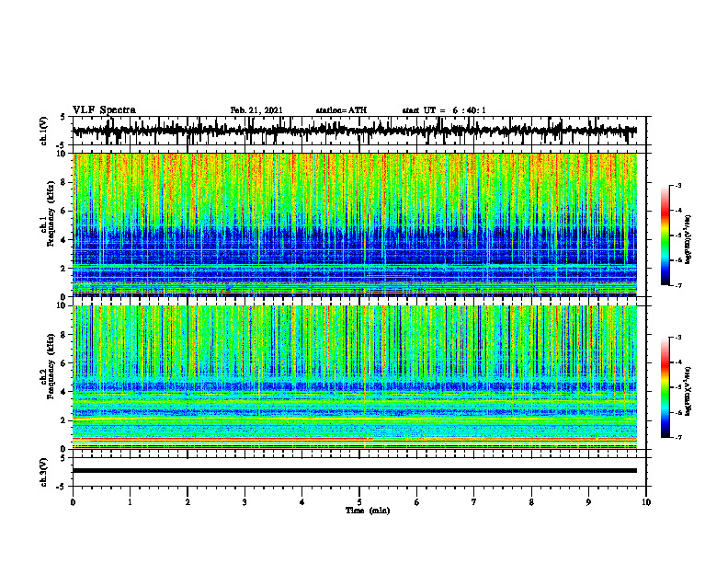
Task: Click the 'ch.3(V)' axis label
Action: [44, 472]
